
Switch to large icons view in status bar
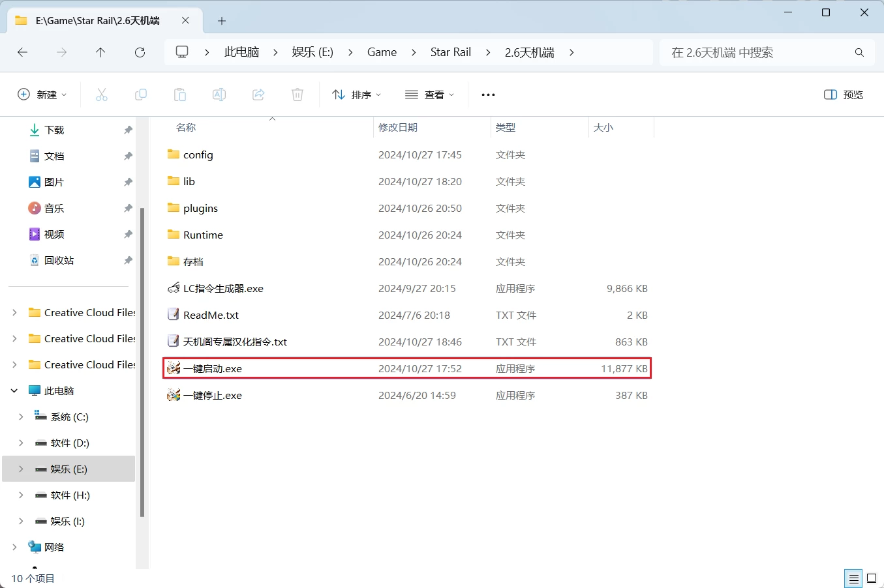pos(872,578)
